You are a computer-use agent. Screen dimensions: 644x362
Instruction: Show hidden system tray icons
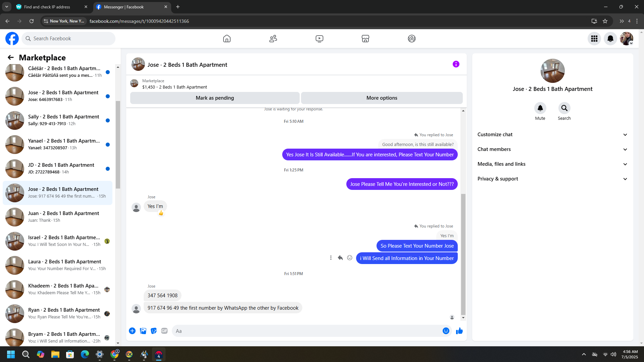pos(584,354)
